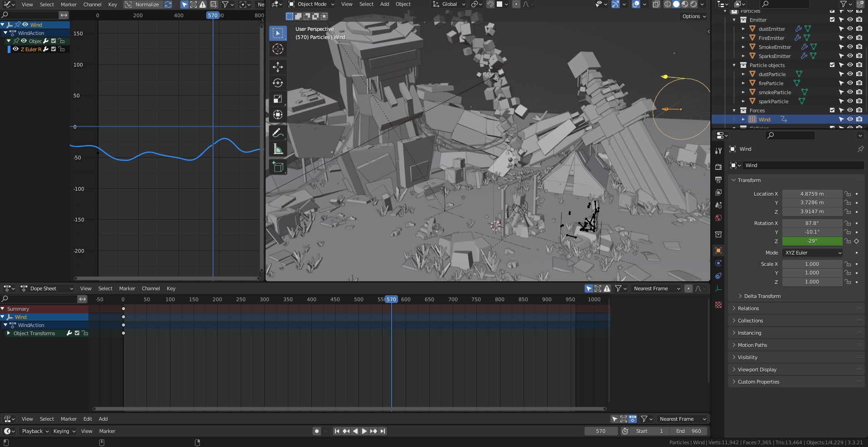Toggle exclude checkbox for Emitter collection

[x=832, y=20]
